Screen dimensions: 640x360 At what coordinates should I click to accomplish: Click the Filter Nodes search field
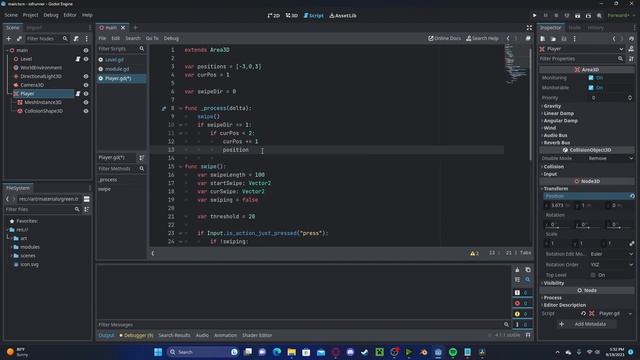coord(46,38)
